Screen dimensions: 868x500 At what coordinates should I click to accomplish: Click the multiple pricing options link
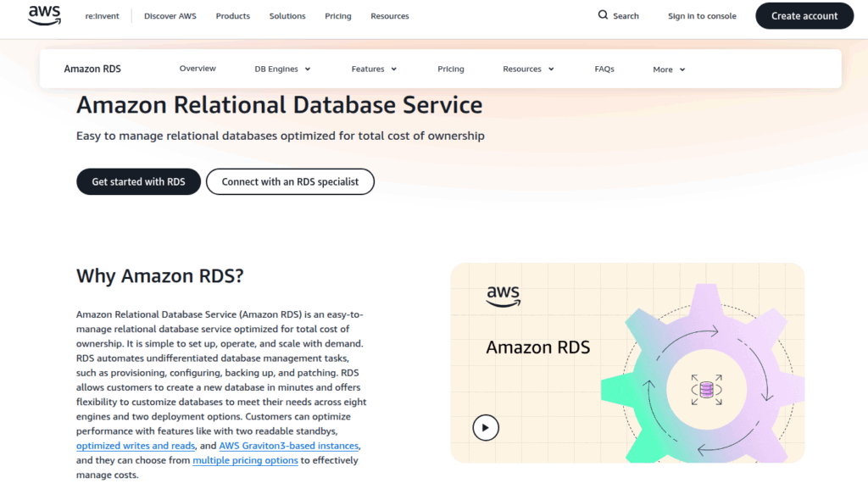point(244,460)
